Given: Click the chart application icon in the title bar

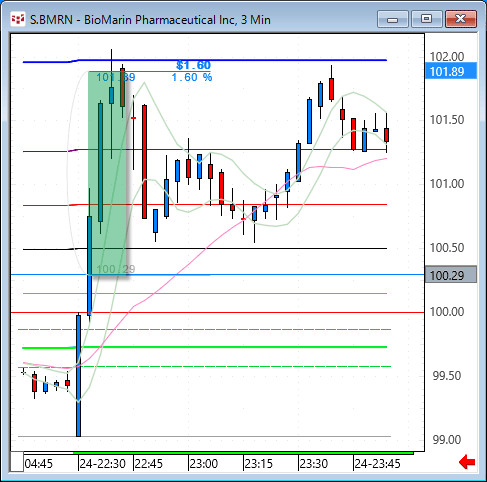Looking at the screenshot, I should coord(18,20).
